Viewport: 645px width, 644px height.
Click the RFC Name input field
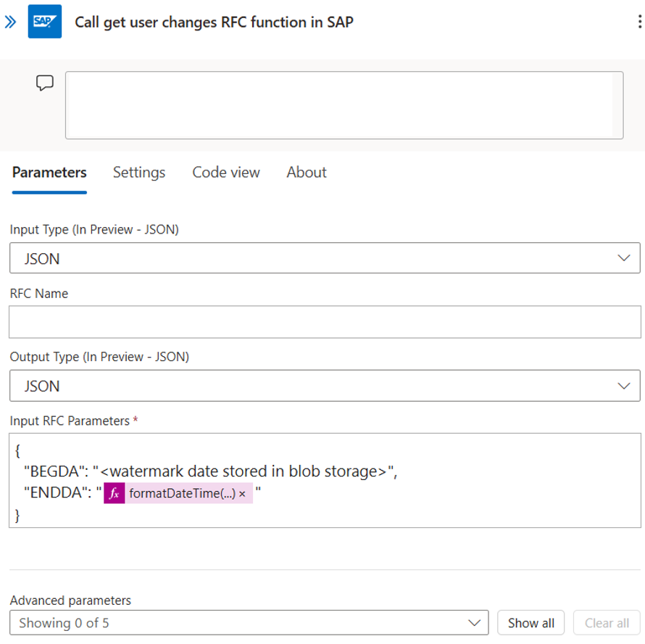[x=325, y=322]
